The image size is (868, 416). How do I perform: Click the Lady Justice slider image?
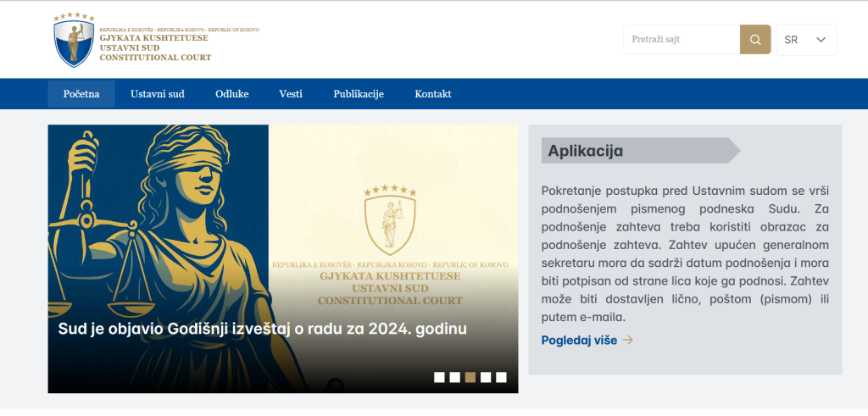283,258
